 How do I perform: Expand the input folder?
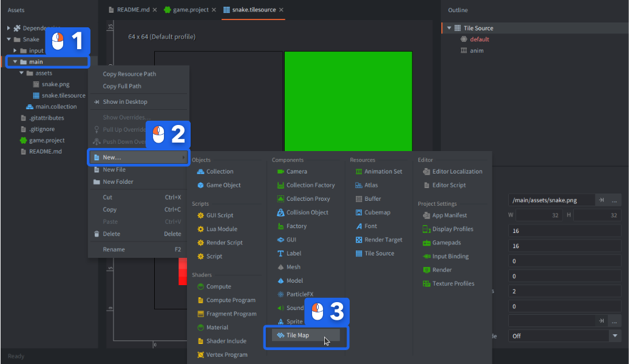coord(15,51)
